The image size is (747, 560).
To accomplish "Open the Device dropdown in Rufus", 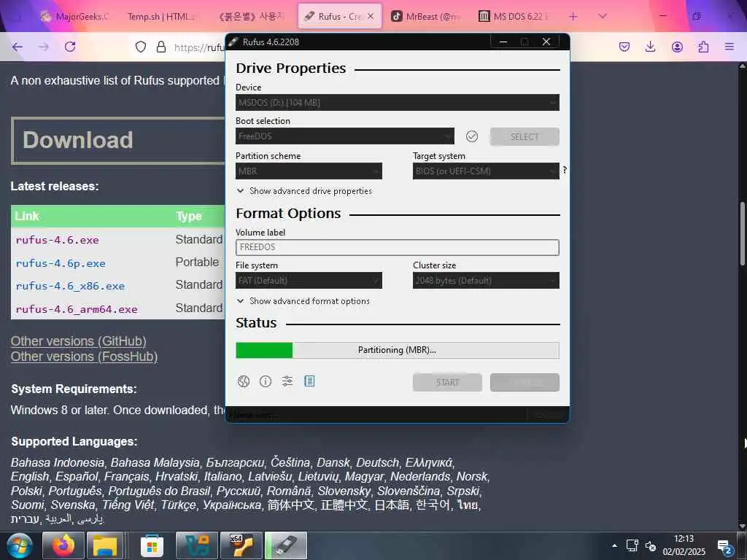I will pyautogui.click(x=398, y=103).
